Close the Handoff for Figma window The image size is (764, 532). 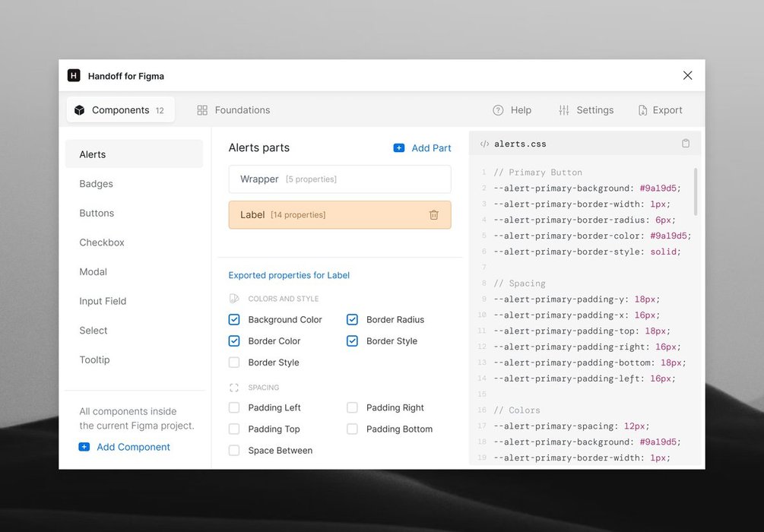(x=687, y=75)
